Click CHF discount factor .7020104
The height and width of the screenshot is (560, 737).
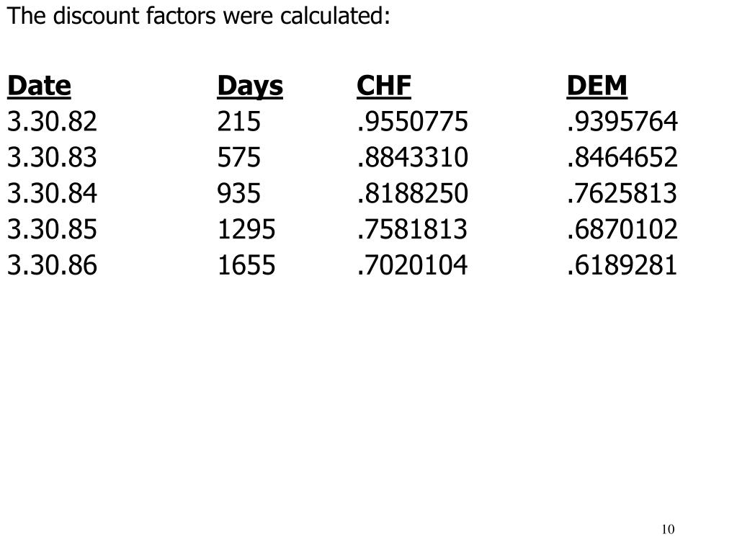click(x=413, y=265)
